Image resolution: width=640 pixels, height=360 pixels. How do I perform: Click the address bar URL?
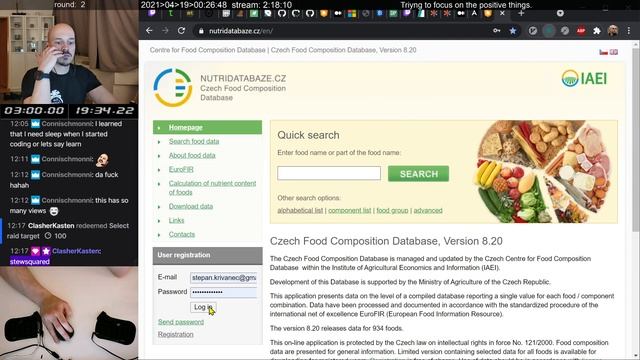(241, 31)
